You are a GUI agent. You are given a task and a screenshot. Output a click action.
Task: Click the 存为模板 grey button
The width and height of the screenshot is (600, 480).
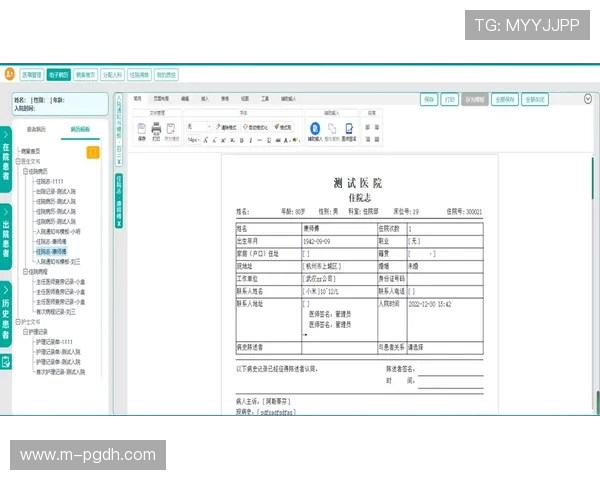point(474,100)
